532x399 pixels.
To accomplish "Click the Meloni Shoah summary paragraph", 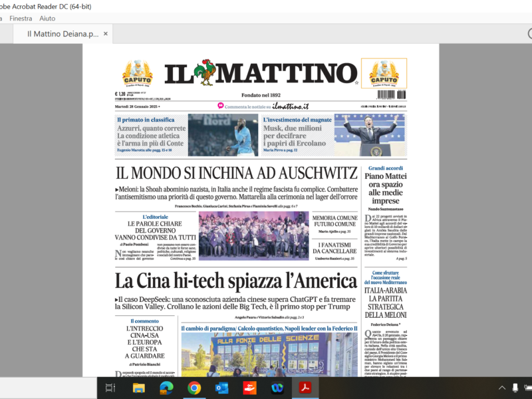I will (237, 193).
